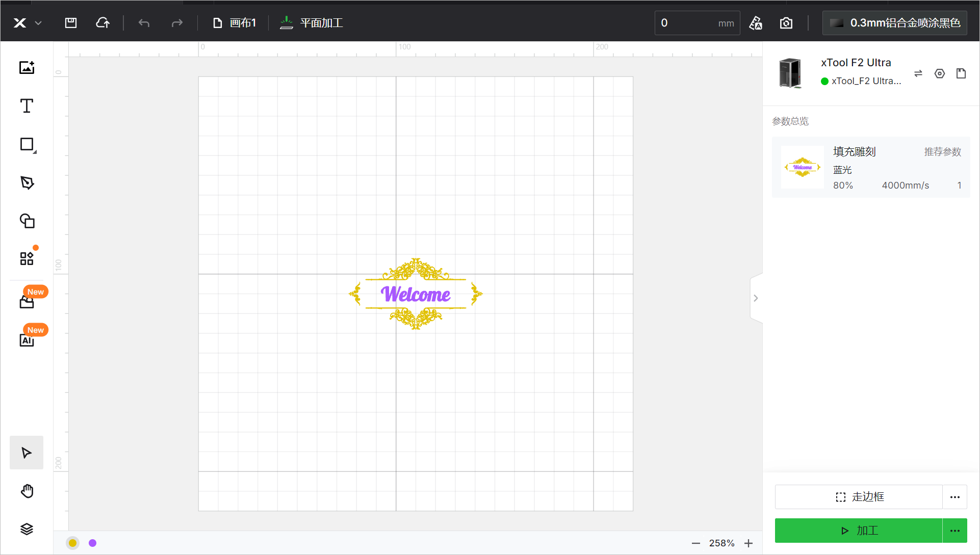Switch to the 画布1 canvas tab
Screen dimensions: 980x555
point(234,23)
